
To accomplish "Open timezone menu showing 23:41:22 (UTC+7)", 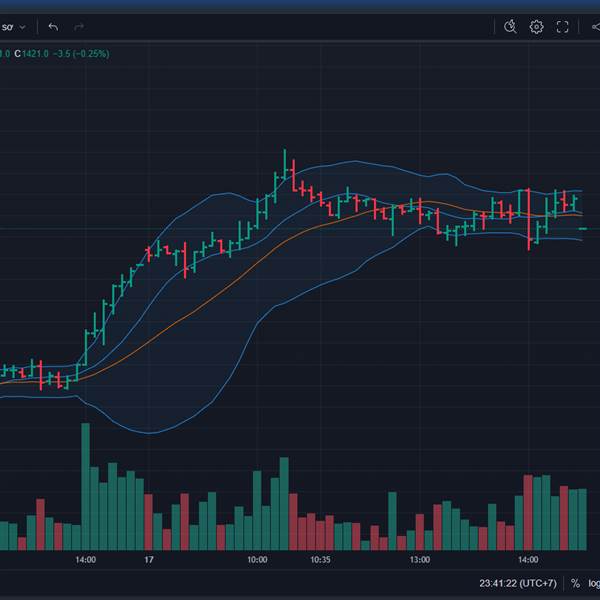I will point(518,583).
